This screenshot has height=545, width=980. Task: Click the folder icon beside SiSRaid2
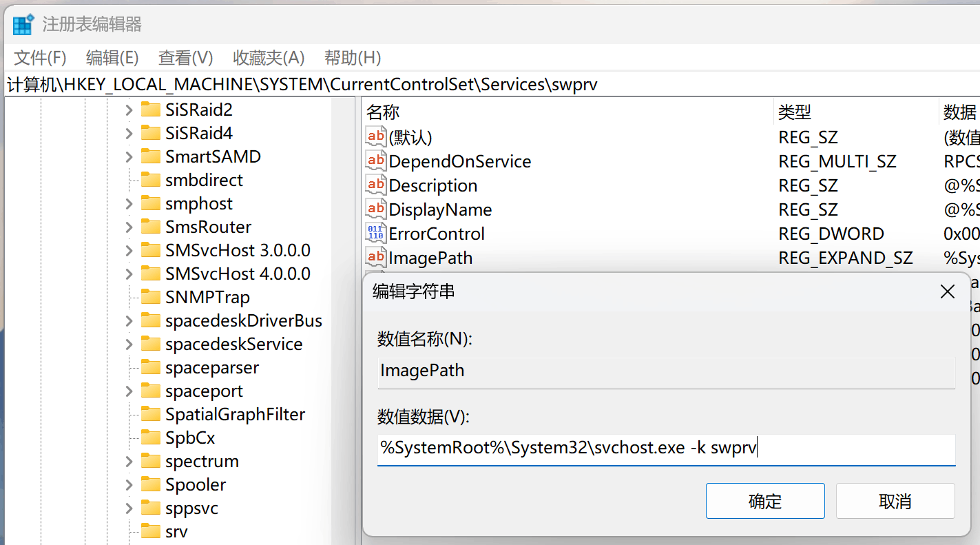(150, 110)
